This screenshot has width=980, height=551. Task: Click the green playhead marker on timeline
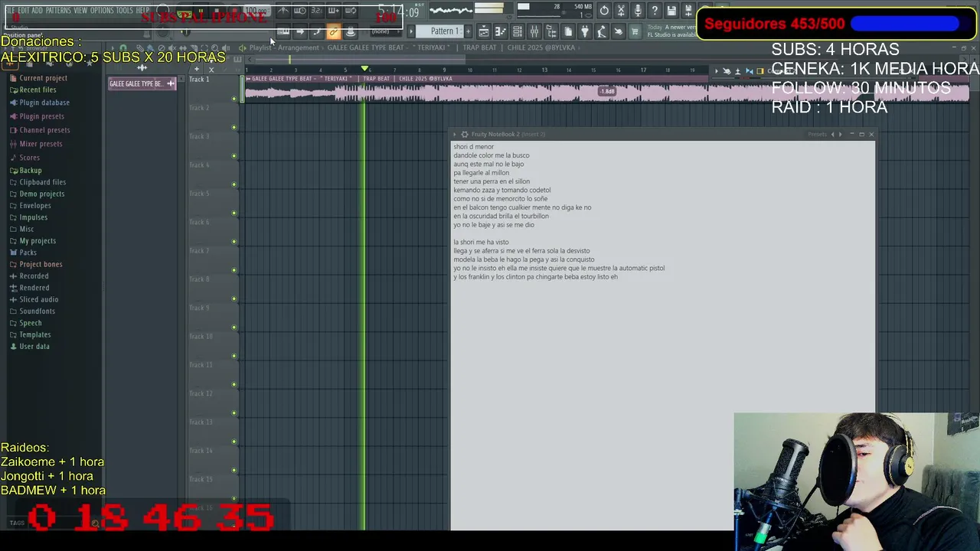(364, 69)
